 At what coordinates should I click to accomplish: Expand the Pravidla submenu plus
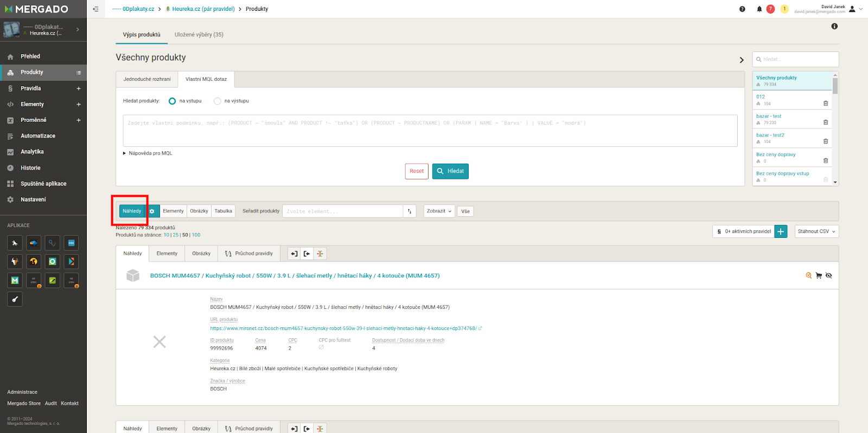79,88
